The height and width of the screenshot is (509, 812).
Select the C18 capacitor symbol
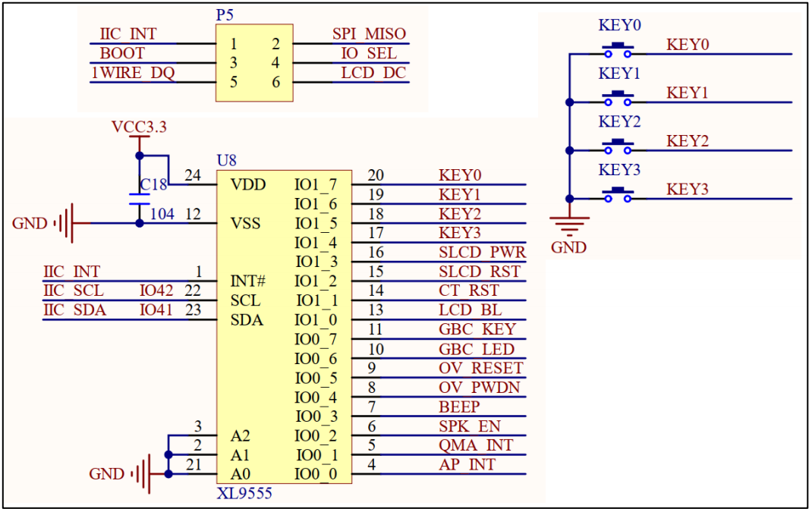[x=140, y=200]
